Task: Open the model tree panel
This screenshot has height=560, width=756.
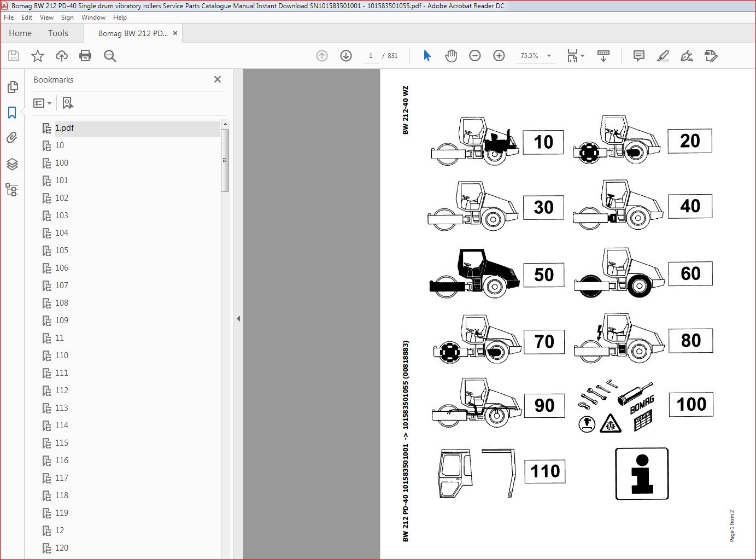Action: (x=12, y=190)
